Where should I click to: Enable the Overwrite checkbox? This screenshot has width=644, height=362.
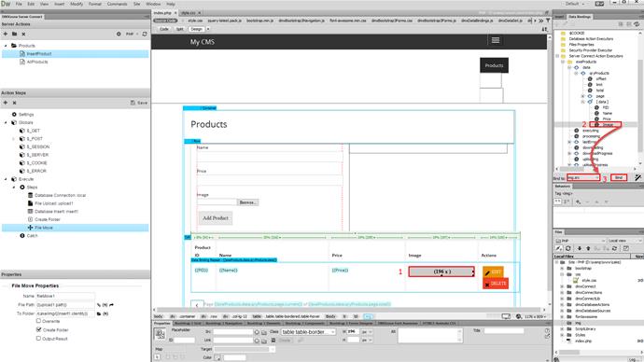point(38,321)
